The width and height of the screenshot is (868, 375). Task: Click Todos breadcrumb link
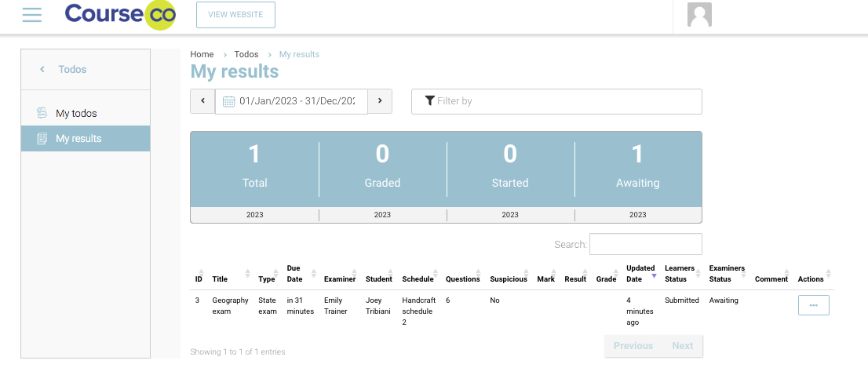click(x=246, y=54)
